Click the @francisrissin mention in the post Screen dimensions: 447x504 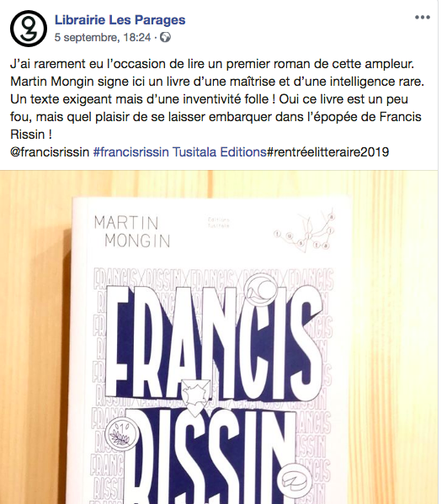click(x=50, y=151)
